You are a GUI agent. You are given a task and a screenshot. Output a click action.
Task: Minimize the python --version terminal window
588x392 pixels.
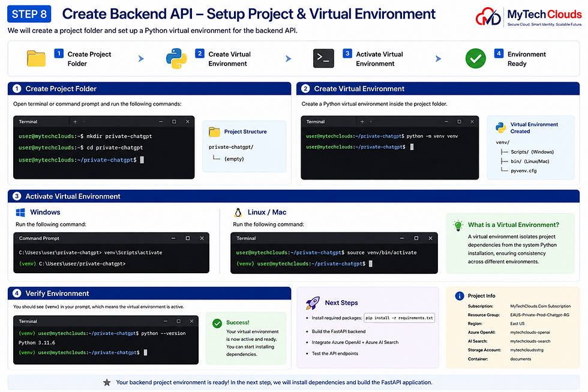click(166, 321)
